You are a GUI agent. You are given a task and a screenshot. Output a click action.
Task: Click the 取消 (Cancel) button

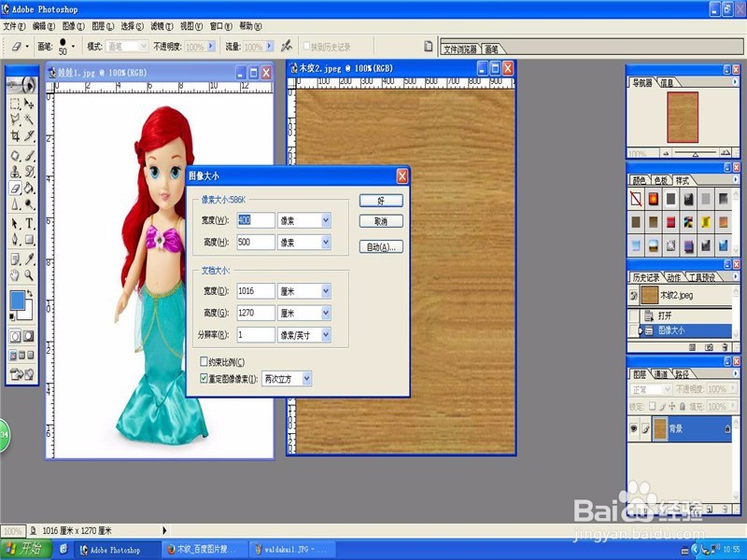pos(381,221)
